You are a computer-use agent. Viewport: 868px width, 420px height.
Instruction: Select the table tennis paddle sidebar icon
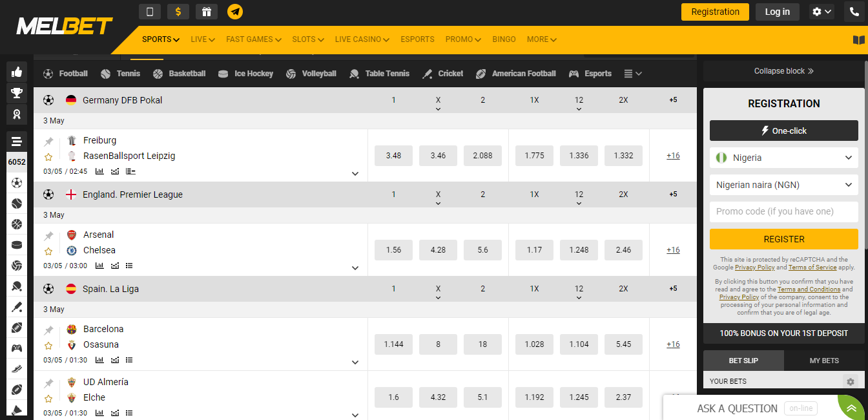click(x=17, y=286)
